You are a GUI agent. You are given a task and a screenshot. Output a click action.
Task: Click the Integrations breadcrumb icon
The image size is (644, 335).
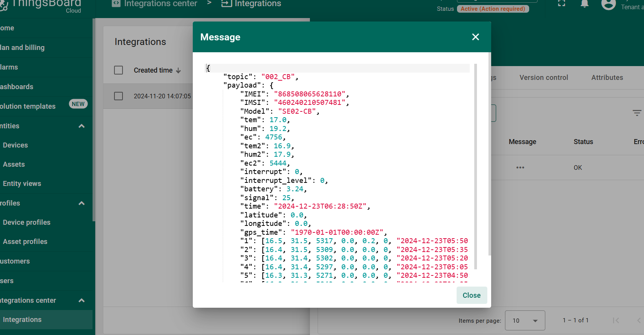click(x=227, y=3)
